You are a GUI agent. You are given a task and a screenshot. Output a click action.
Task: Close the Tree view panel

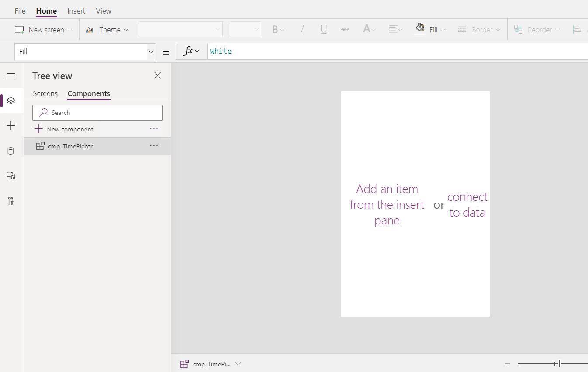point(158,76)
